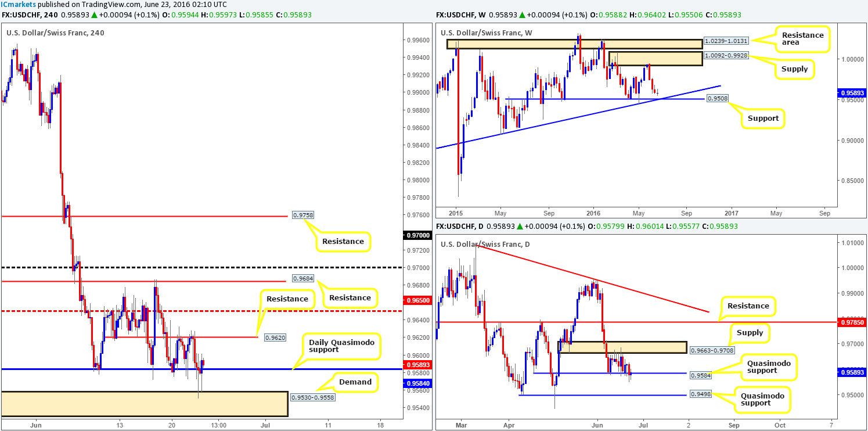Click the Resistance callout right of 0.9684 label

[350, 298]
